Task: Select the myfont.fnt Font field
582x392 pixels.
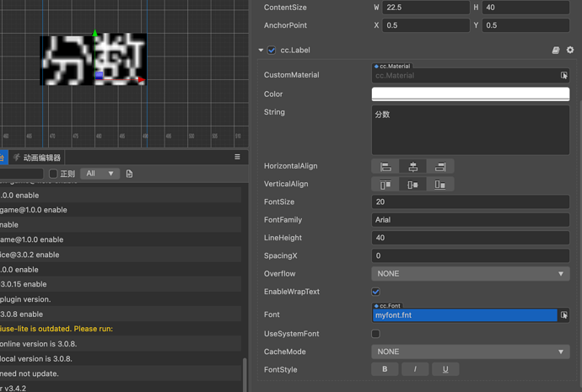Action: coord(465,315)
